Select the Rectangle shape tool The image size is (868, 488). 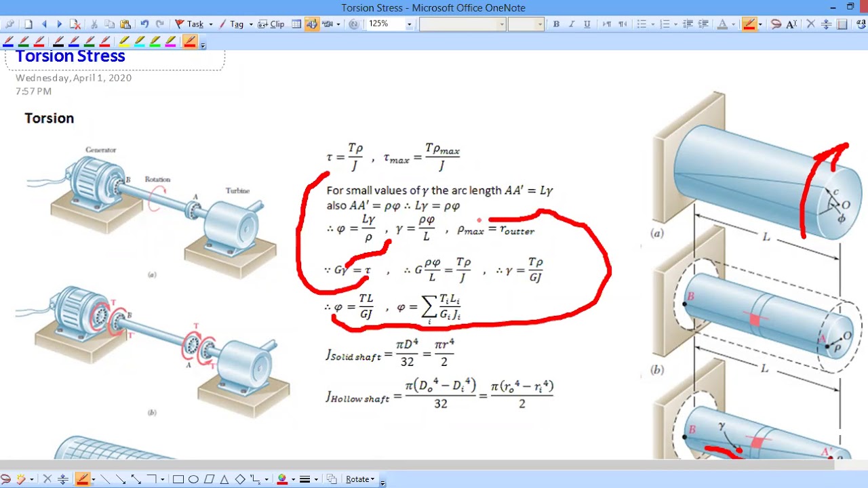(178, 479)
